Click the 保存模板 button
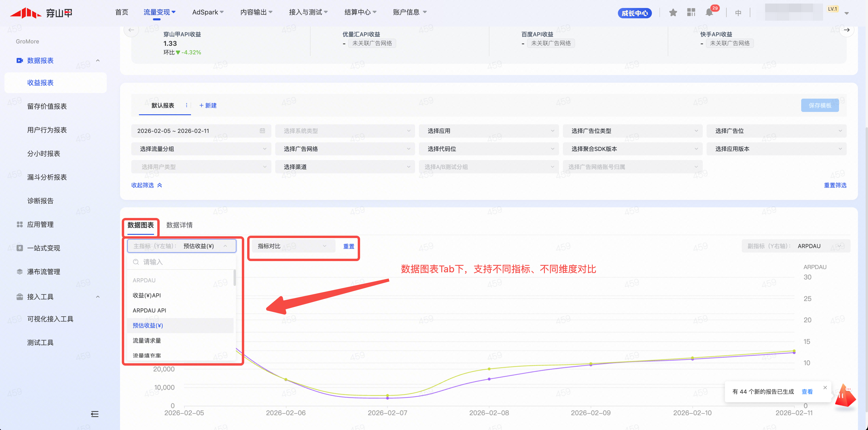The width and height of the screenshot is (868, 430). tap(820, 105)
